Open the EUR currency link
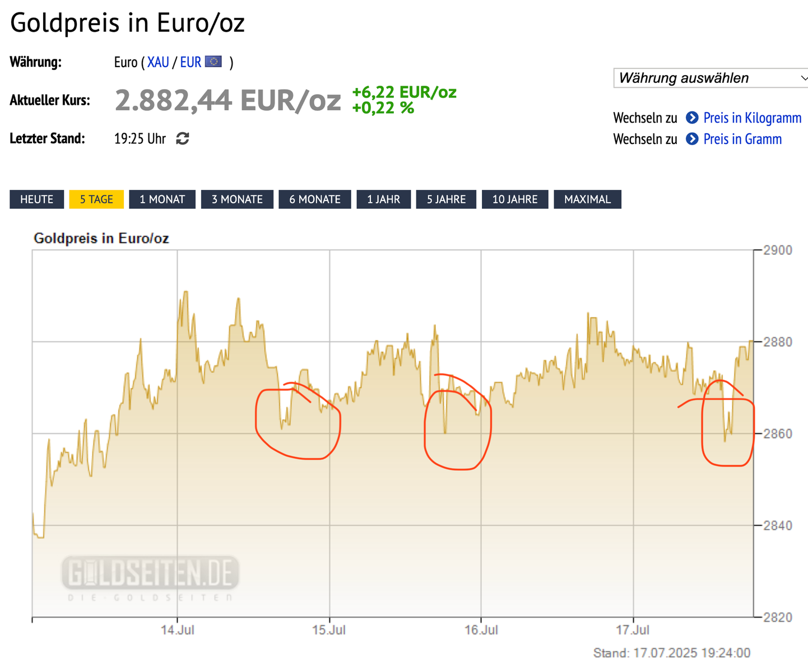This screenshot has width=808, height=672. (191, 62)
